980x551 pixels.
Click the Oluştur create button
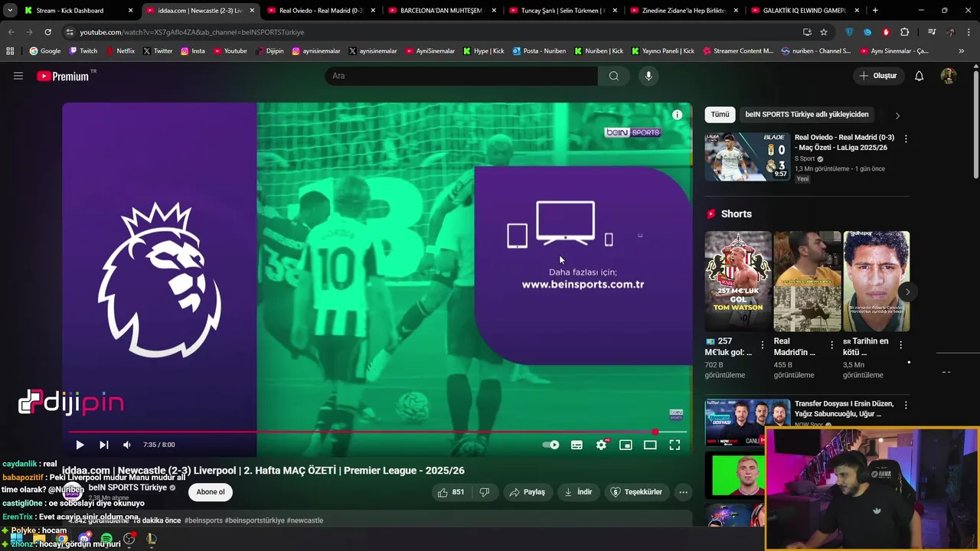pos(877,76)
